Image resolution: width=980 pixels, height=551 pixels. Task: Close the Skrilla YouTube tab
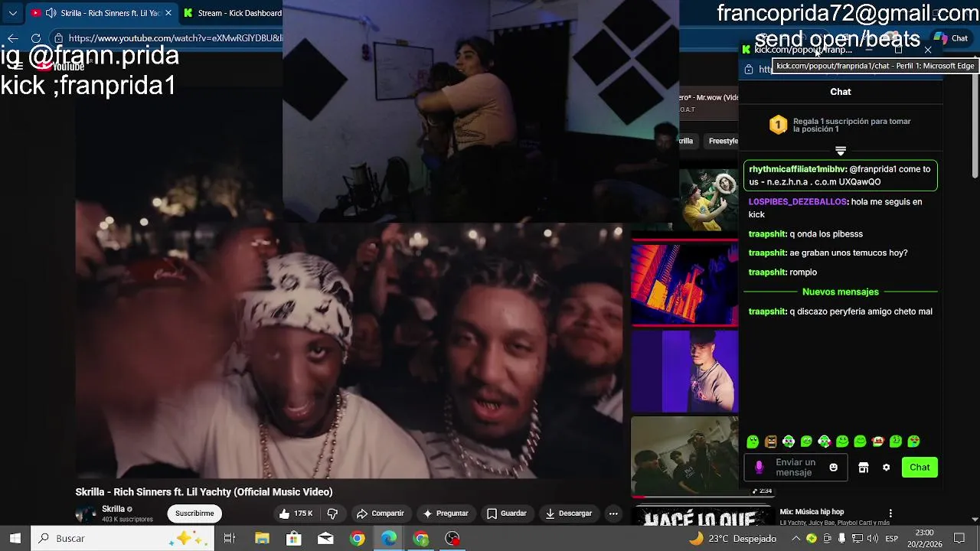[x=168, y=13]
